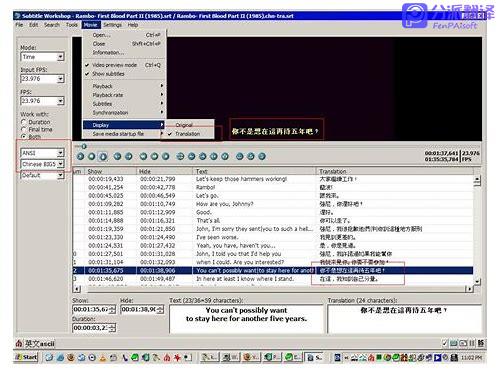Click the Hide time spinner arrows
This screenshot has height=374, width=500.
(x=161, y=309)
